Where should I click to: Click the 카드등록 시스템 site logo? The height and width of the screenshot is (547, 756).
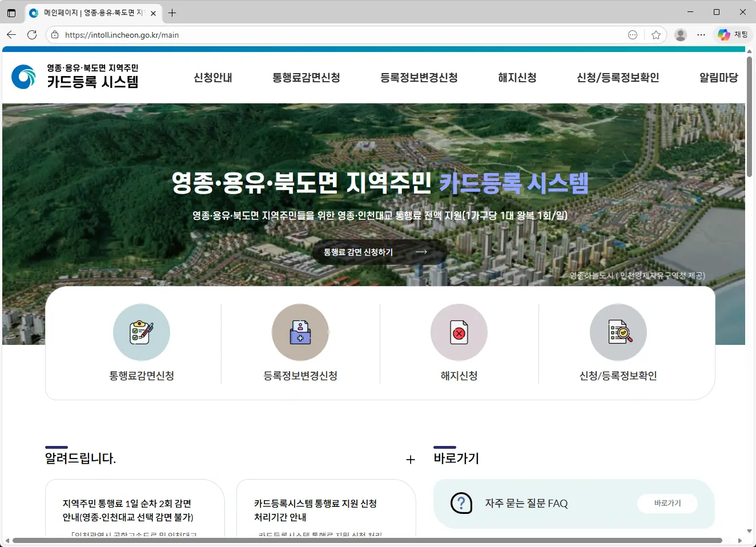(74, 77)
